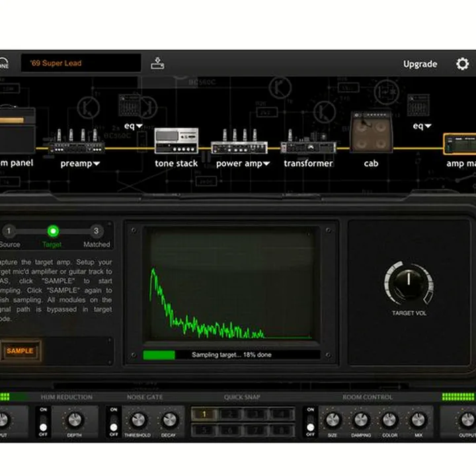
Task: Toggle Hum Reduction on/off switch
Action: (43, 422)
